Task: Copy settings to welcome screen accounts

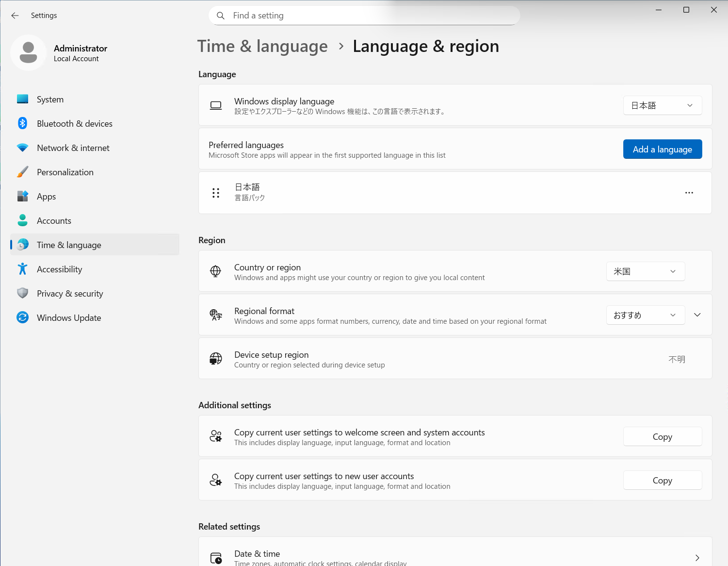Action: [663, 436]
